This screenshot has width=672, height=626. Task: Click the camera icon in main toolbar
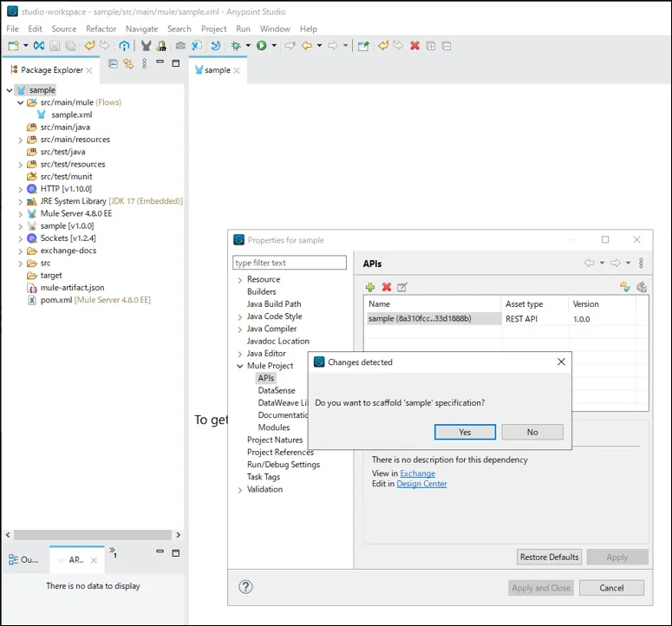coord(180,45)
